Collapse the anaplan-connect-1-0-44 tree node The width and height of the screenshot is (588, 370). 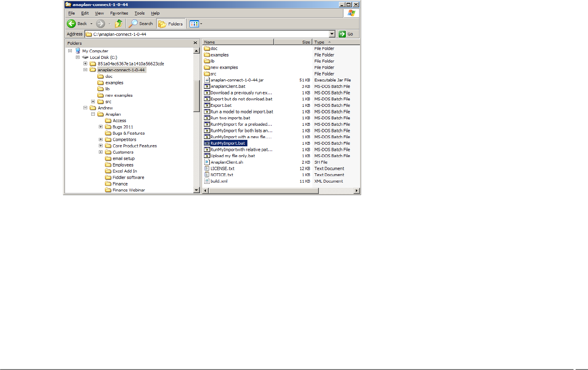pos(85,70)
